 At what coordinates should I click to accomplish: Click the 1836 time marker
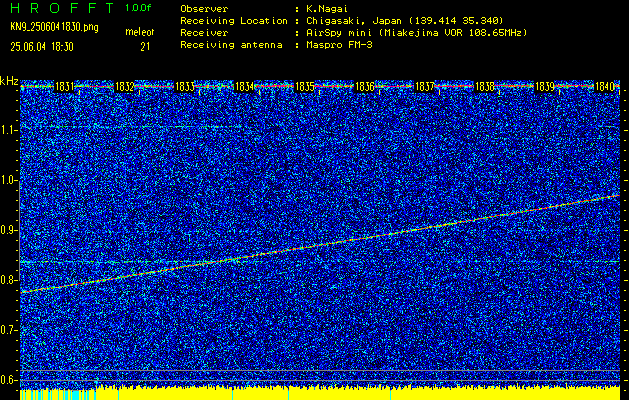(365, 86)
